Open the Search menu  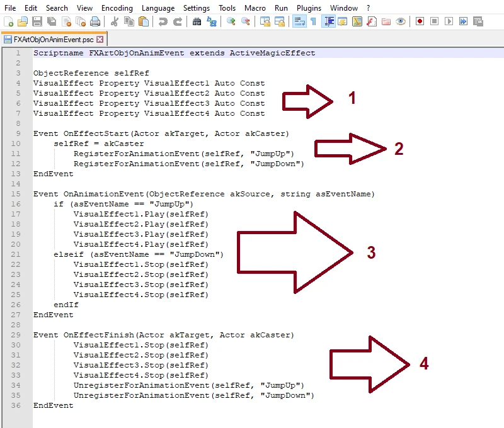(57, 8)
